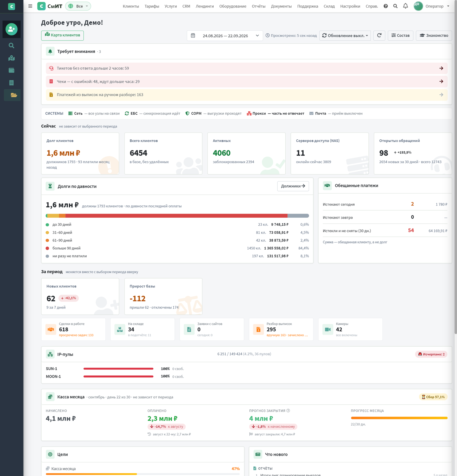Open the Склад menu
Viewport: 457px width, 476px height.
click(x=329, y=6)
